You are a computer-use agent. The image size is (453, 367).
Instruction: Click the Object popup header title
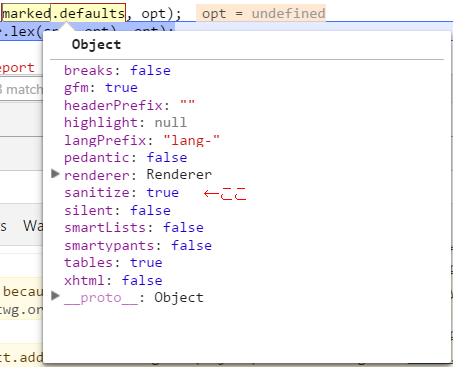coord(97,44)
